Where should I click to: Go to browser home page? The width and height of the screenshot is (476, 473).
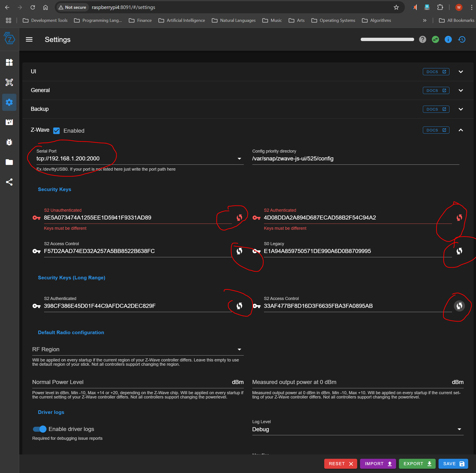click(46, 7)
